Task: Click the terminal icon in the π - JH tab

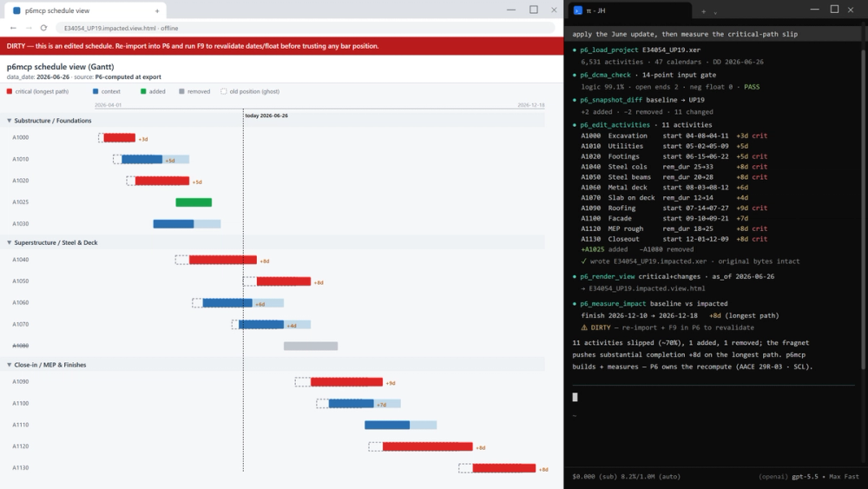Action: (578, 10)
